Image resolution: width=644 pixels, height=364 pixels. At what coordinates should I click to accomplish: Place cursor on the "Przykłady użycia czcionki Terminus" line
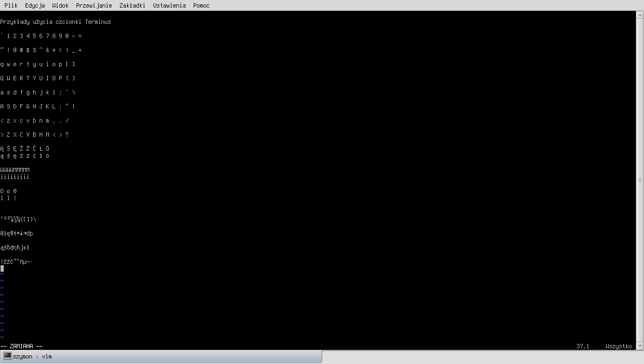coord(55,22)
